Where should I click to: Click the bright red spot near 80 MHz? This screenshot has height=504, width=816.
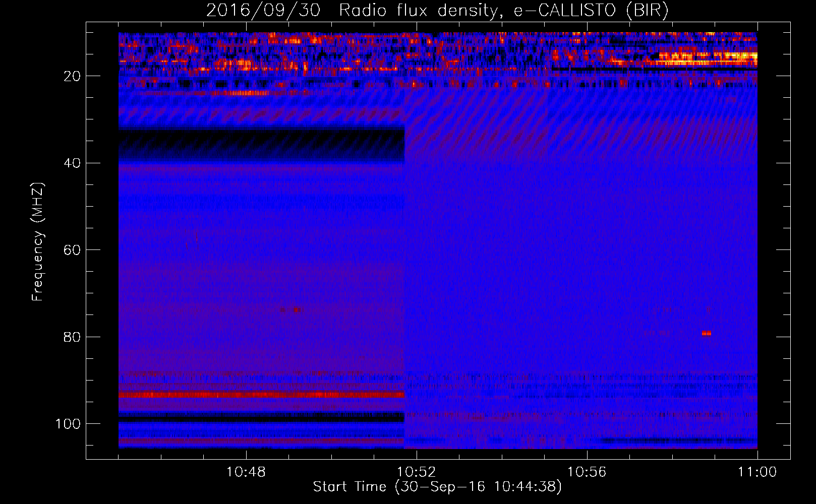click(706, 333)
